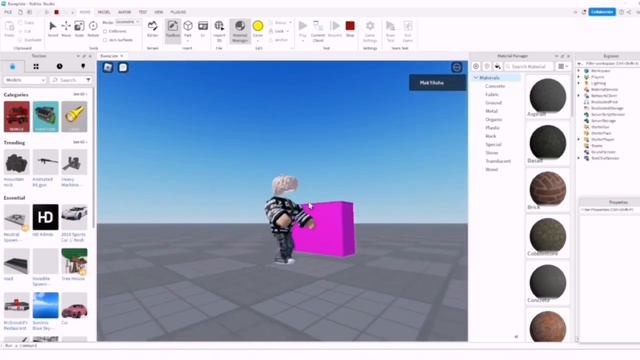640x360 pixels.
Task: Expand the StarterPlayer node in Explorer
Action: click(579, 139)
